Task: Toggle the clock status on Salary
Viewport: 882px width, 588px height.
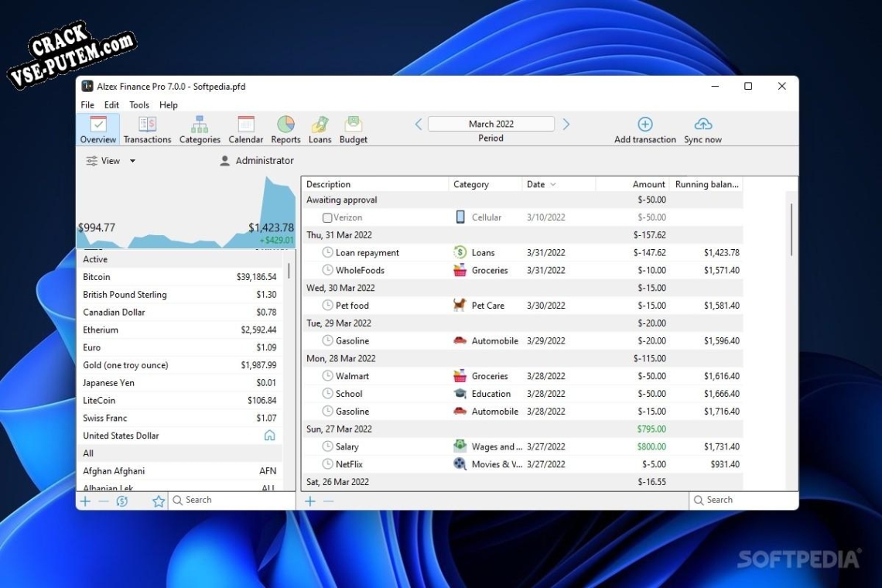Action: click(x=327, y=446)
